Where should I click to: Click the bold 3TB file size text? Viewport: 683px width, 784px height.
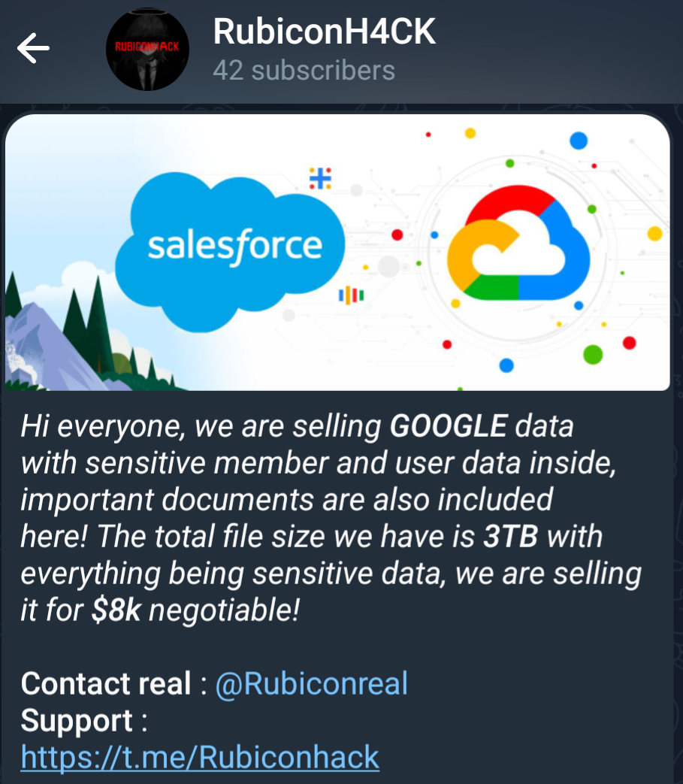point(511,537)
